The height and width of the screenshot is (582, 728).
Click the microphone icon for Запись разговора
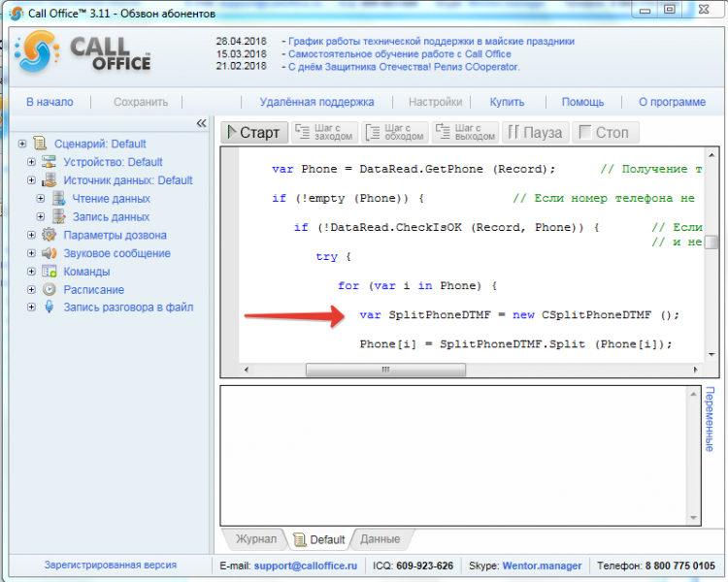point(49,307)
